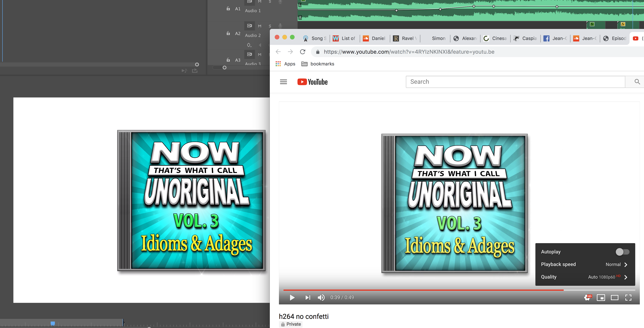
Task: Click the timeline zoom scrollbar handle
Action: 224,68
